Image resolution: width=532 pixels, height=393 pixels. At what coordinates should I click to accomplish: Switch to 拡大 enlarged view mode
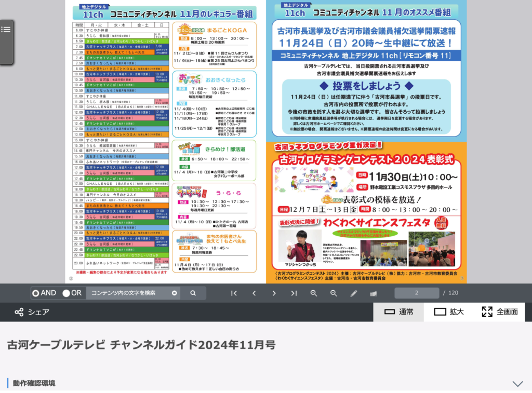(449, 312)
